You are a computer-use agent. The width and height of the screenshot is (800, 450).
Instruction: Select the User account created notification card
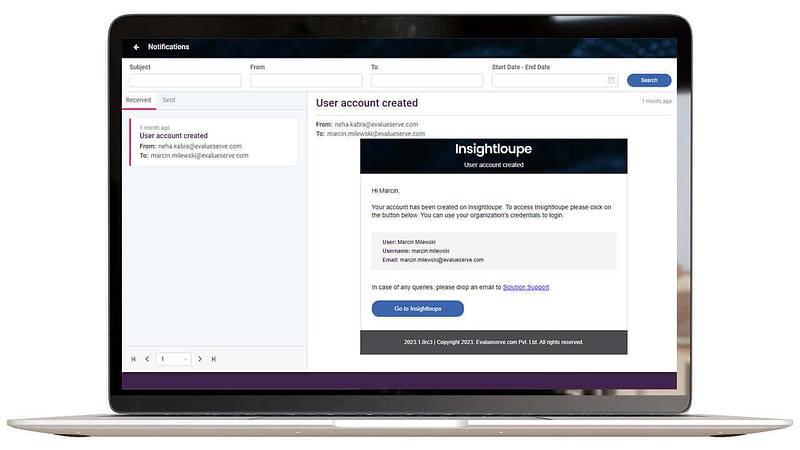(213, 142)
